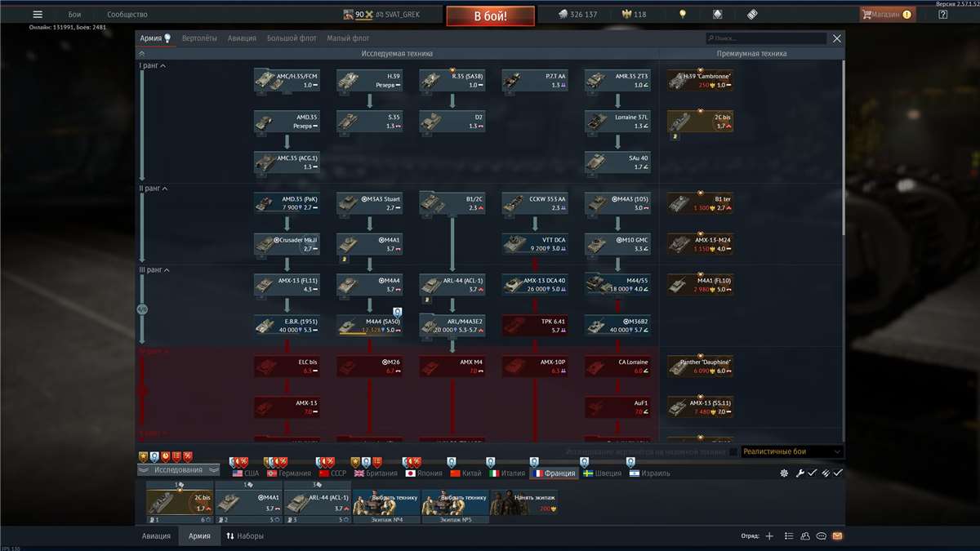The height and width of the screenshot is (551, 980).
Task: Open the list icon beside squad plus
Action: (x=788, y=536)
